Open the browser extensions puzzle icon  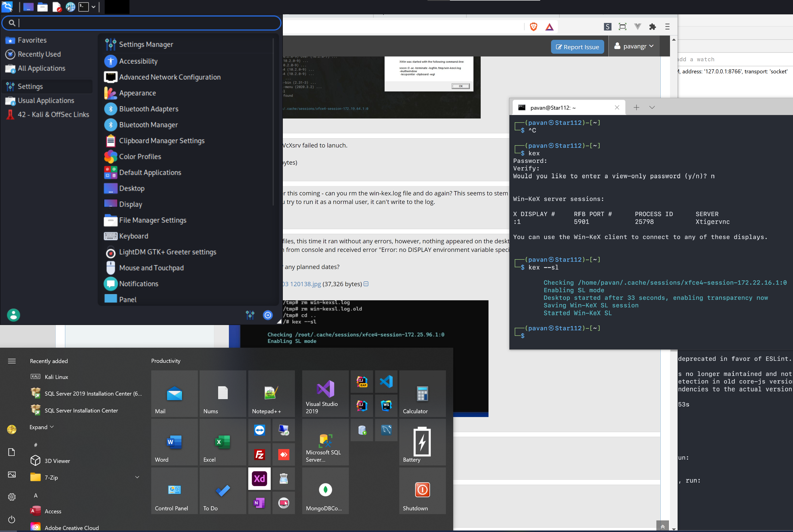coord(652,27)
